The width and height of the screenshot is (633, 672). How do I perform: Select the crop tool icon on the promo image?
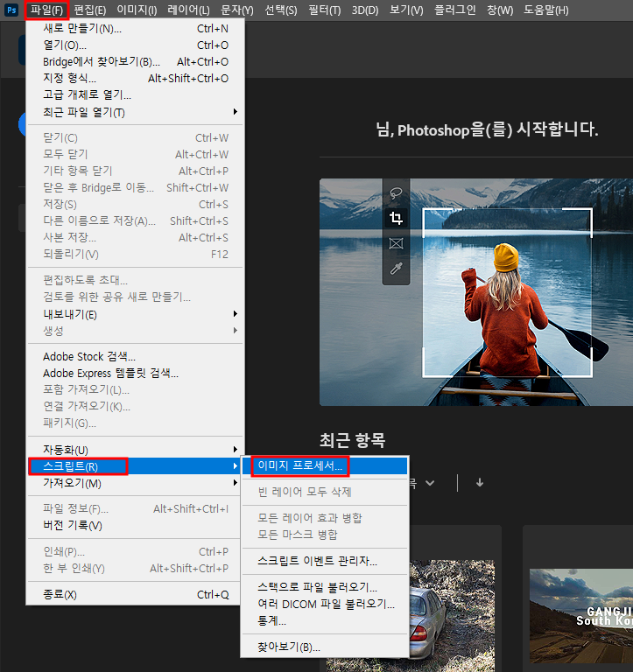pos(396,218)
